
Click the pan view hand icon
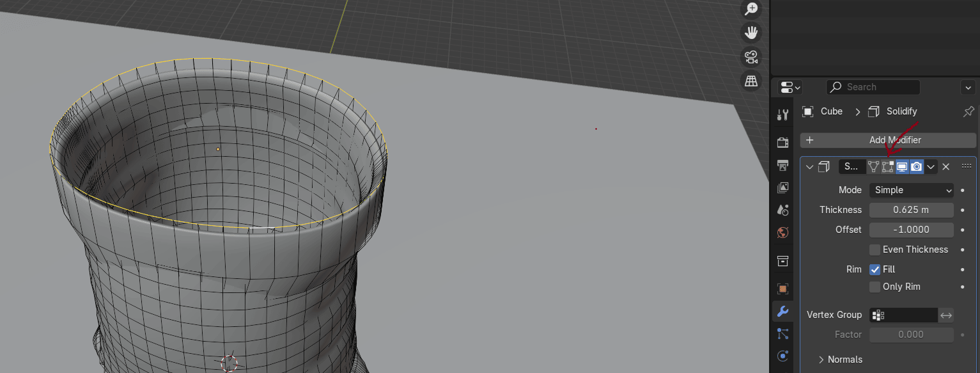pyautogui.click(x=751, y=33)
